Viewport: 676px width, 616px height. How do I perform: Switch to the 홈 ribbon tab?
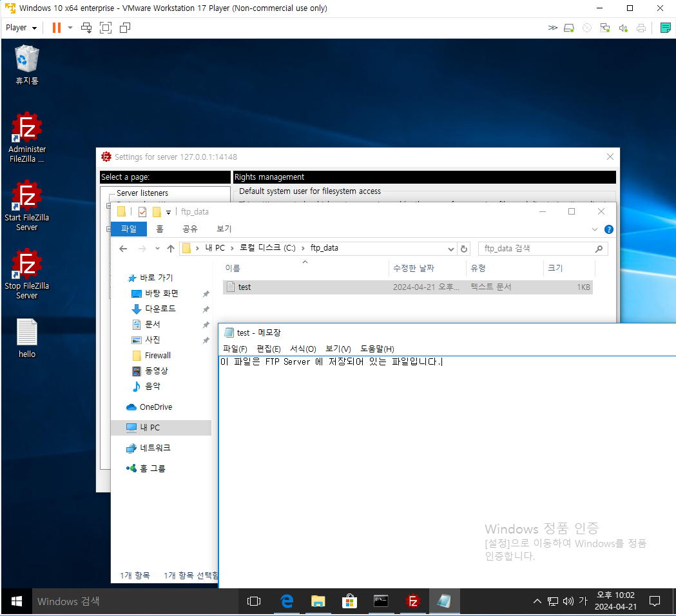(160, 229)
